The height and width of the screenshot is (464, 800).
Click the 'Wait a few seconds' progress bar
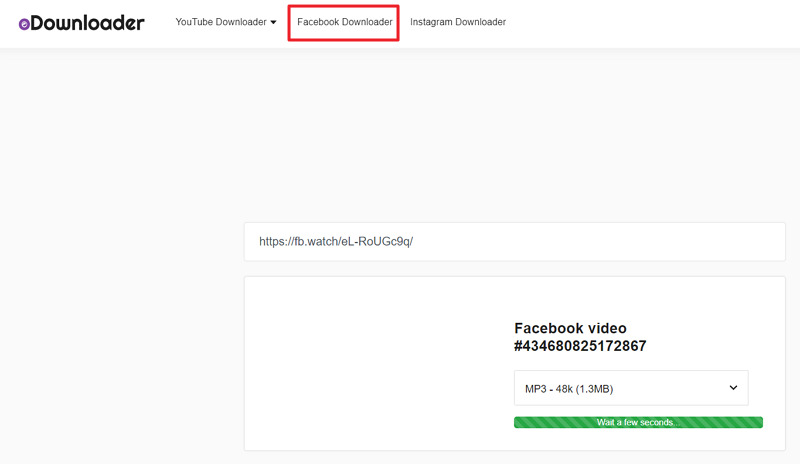pos(638,422)
